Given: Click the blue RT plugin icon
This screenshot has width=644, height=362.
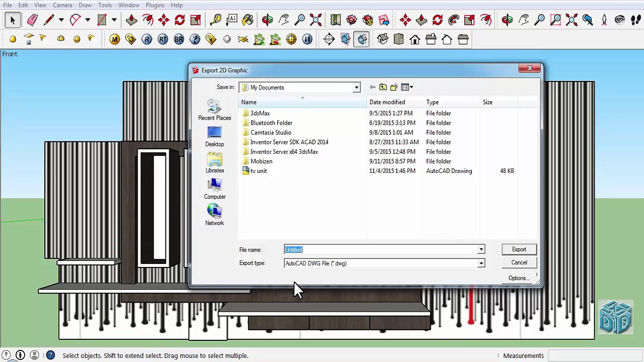Looking at the screenshot, I should (x=163, y=39).
